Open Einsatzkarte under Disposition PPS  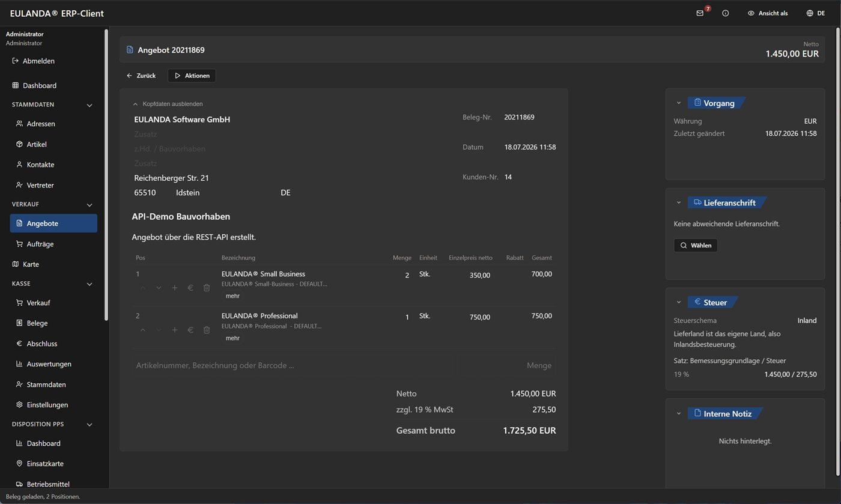click(53, 464)
